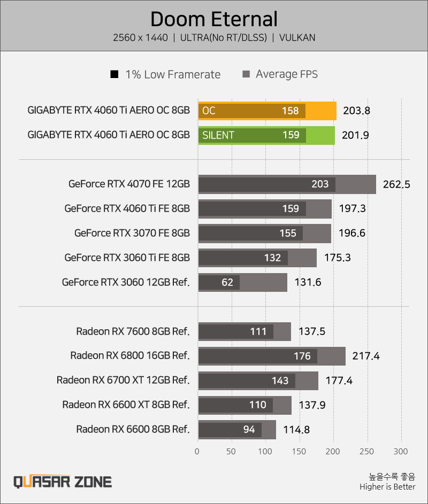The width and height of the screenshot is (428, 504).
Task: Click the 196.6 value for RTX 3070 FE
Action: [352, 233]
